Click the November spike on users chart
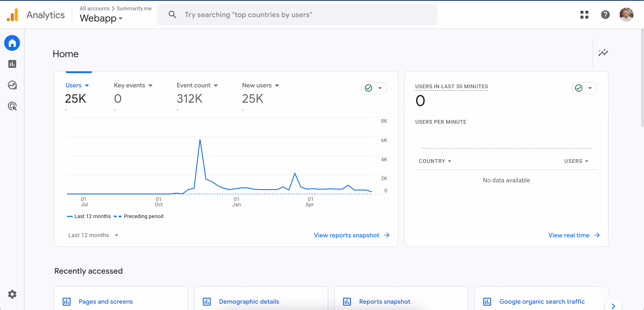 [200, 140]
